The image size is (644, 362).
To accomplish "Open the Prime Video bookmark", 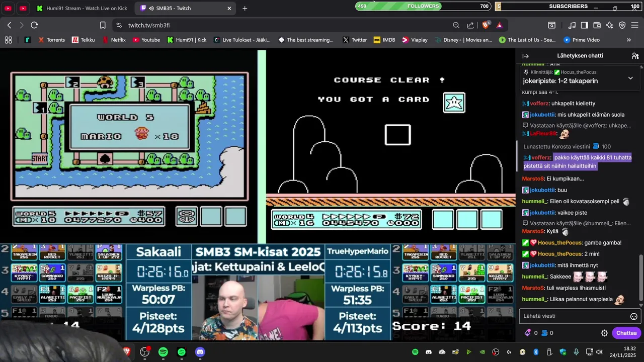I will pyautogui.click(x=582, y=40).
